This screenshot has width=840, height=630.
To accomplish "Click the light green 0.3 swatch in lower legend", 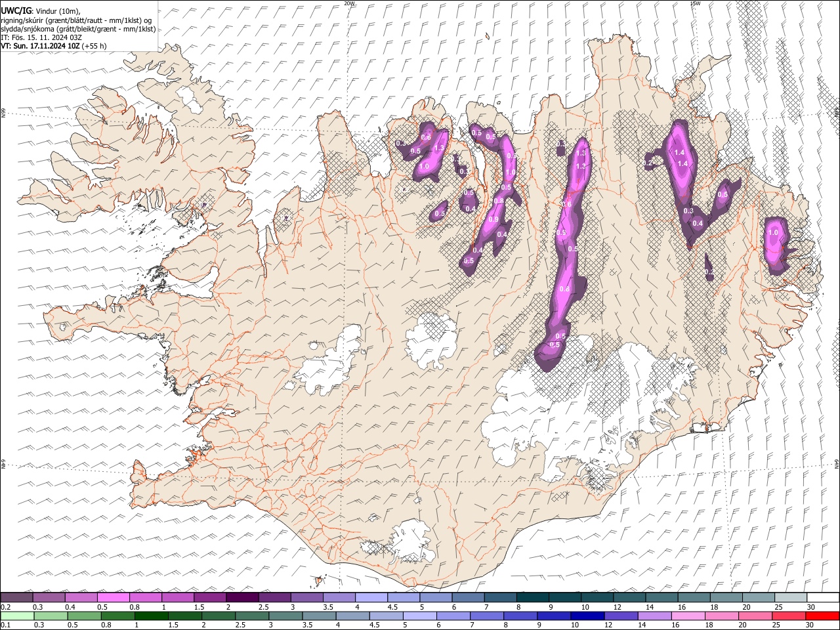I will [x=49, y=616].
